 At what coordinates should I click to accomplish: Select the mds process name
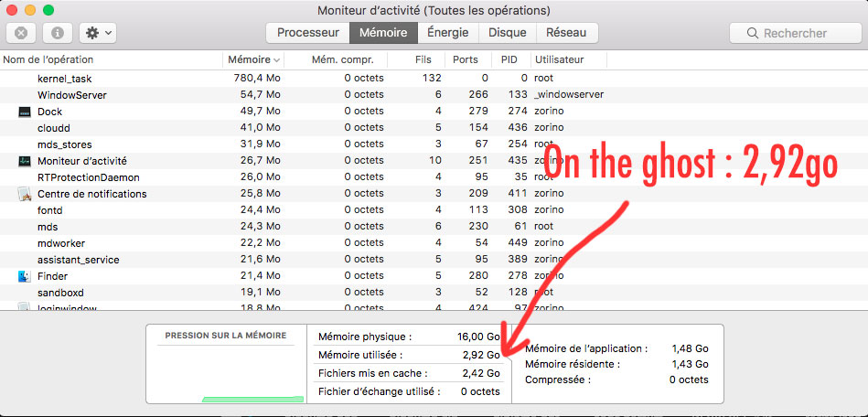48,227
